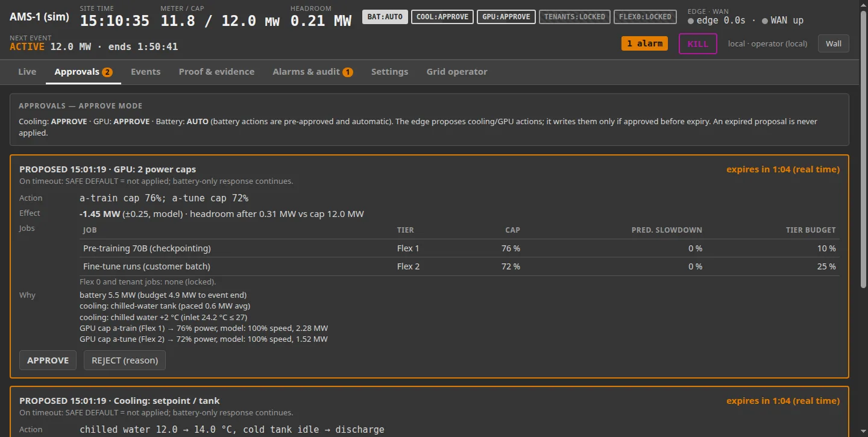Viewport: 868px width, 437px height.
Task: Click the FLEX0:LOCKED chip
Action: (x=645, y=17)
